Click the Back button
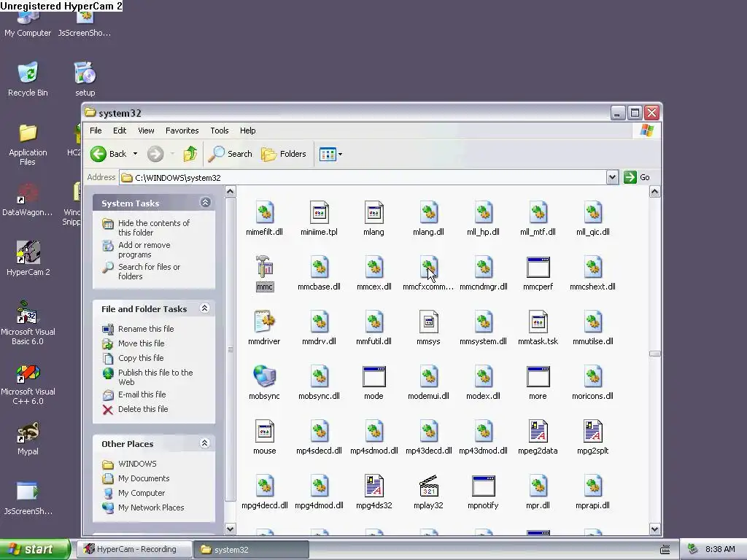This screenshot has width=747, height=560. click(109, 154)
